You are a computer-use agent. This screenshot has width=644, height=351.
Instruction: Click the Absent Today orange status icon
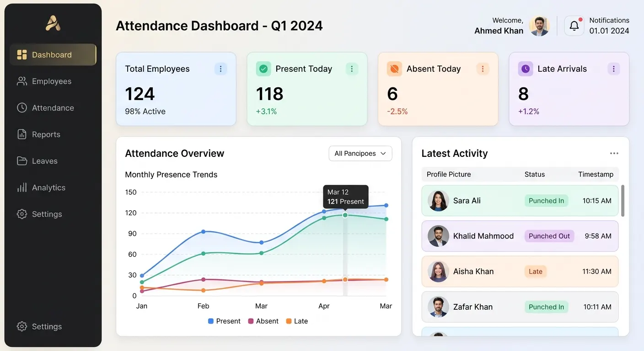coord(394,69)
